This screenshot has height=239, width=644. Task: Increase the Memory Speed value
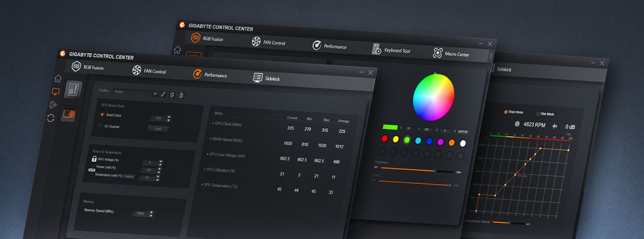pos(151,212)
